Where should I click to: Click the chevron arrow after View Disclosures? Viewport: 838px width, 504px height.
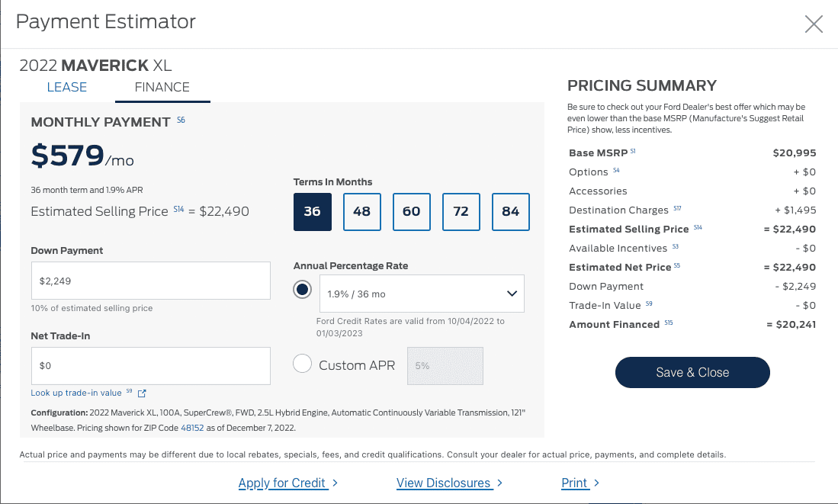(499, 483)
